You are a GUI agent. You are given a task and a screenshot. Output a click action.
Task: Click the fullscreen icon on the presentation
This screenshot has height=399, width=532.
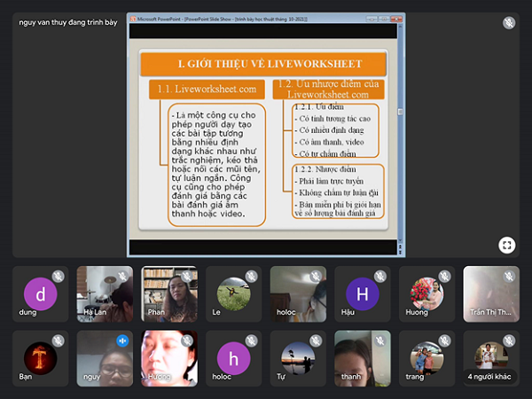coord(507,245)
